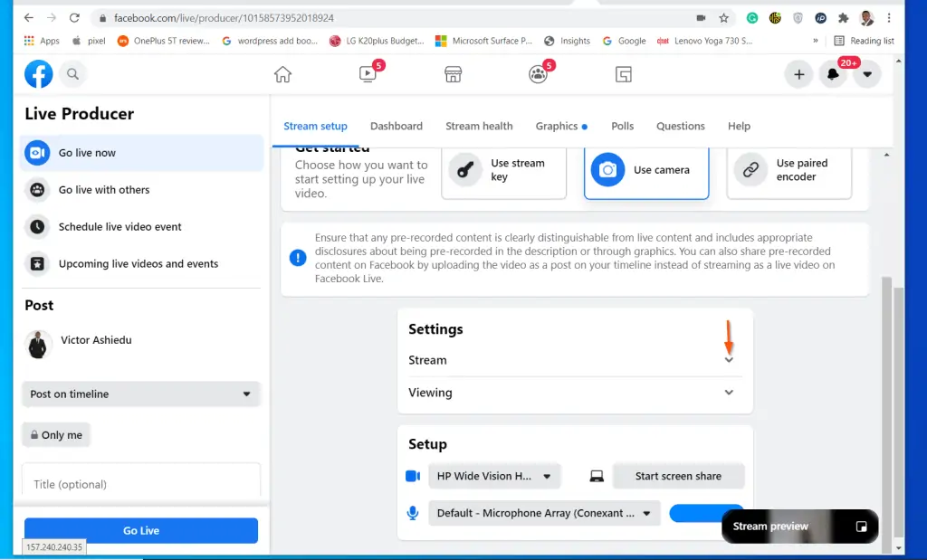Click the page vertical scrollbar thumb
The width and height of the screenshot is (927, 560).
(x=899, y=411)
